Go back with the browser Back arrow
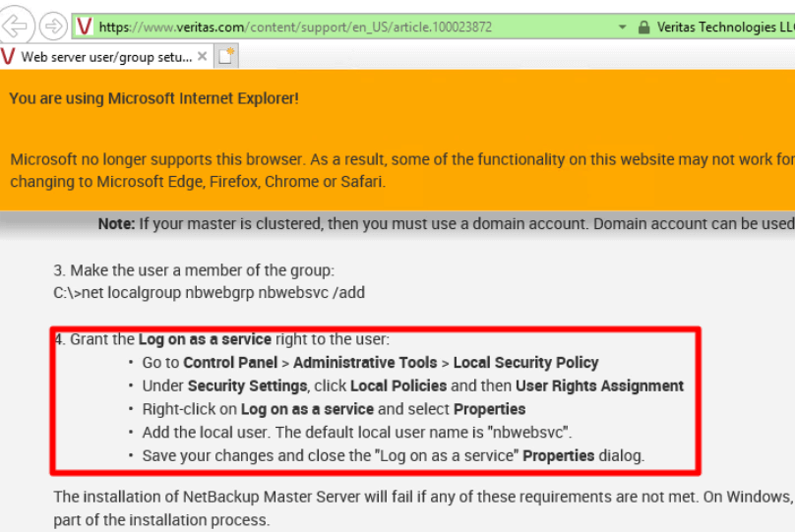This screenshot has width=795, height=532. tap(15, 25)
